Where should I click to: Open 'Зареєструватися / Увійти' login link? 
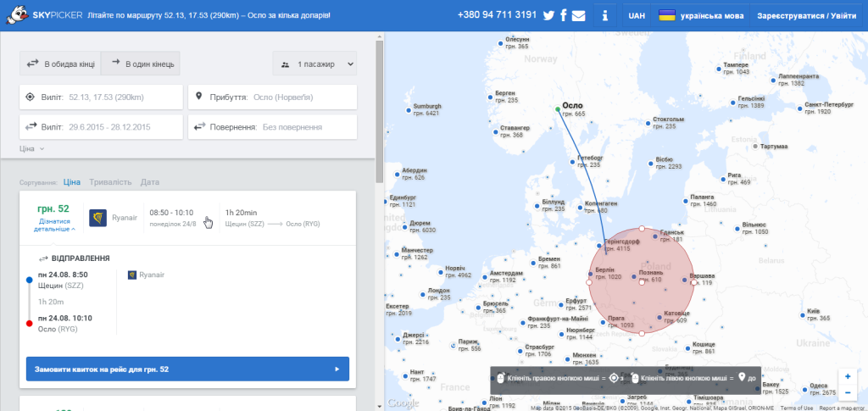pyautogui.click(x=806, y=15)
